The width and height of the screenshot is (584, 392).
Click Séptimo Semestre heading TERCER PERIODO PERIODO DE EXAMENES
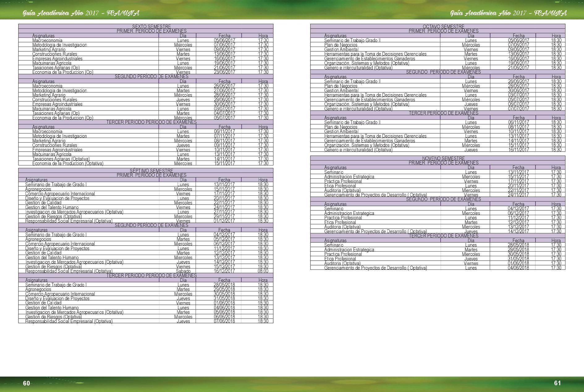151,275
